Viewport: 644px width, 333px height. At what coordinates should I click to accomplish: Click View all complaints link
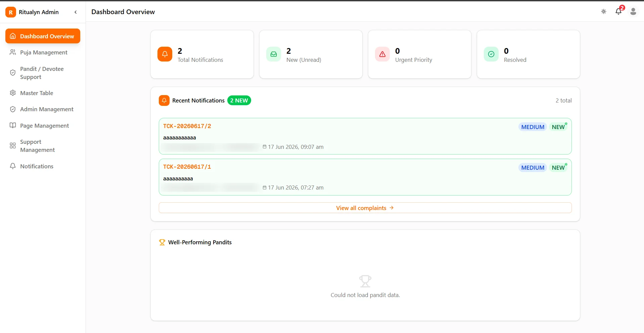coord(365,208)
